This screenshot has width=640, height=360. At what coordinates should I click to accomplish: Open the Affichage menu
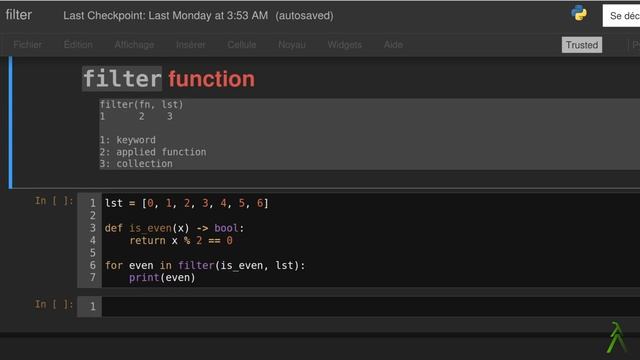click(x=134, y=45)
